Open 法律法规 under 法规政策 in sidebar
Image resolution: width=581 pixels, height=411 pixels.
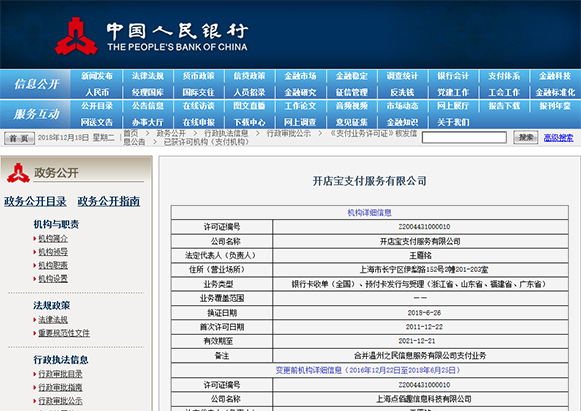click(53, 319)
